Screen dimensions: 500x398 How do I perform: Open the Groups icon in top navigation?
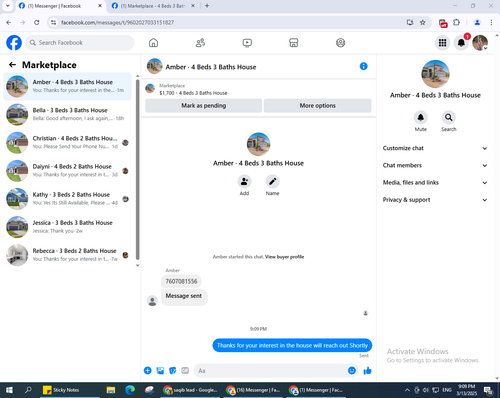coord(340,43)
